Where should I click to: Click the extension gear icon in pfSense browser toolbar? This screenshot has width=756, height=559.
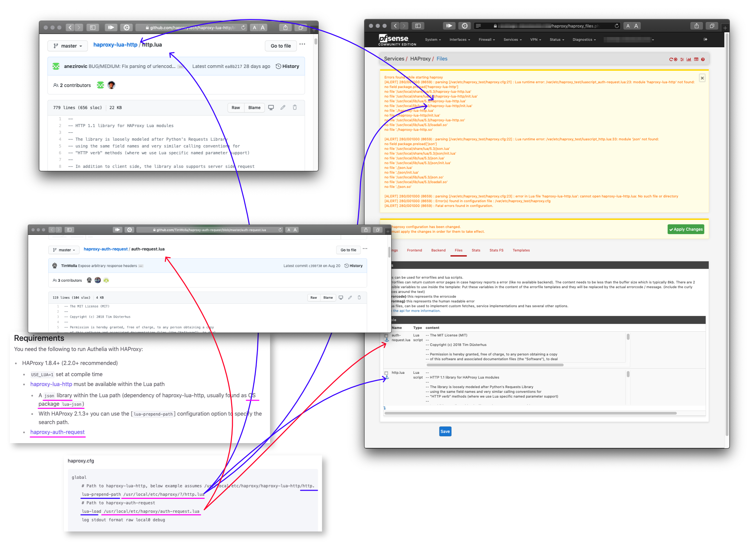point(465,26)
